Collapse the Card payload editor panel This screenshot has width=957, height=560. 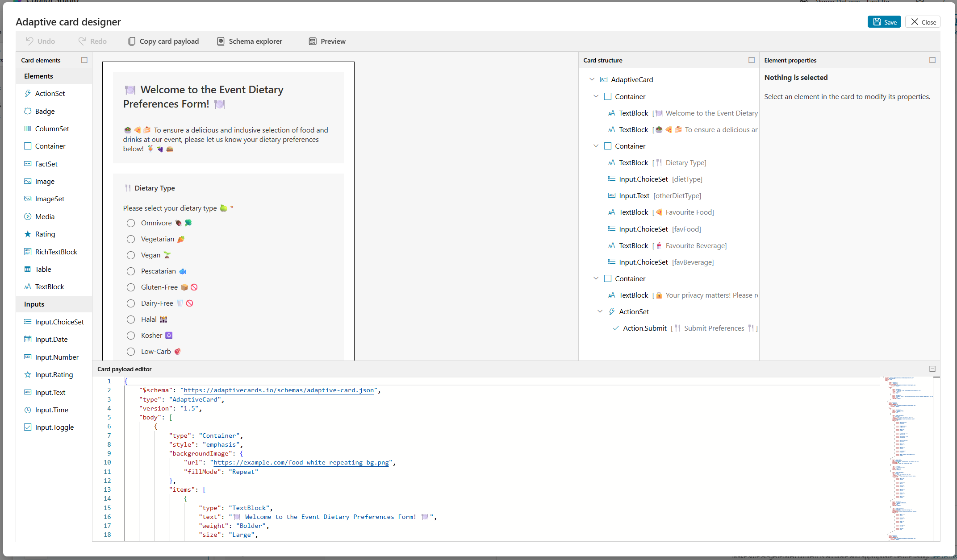pyautogui.click(x=932, y=369)
